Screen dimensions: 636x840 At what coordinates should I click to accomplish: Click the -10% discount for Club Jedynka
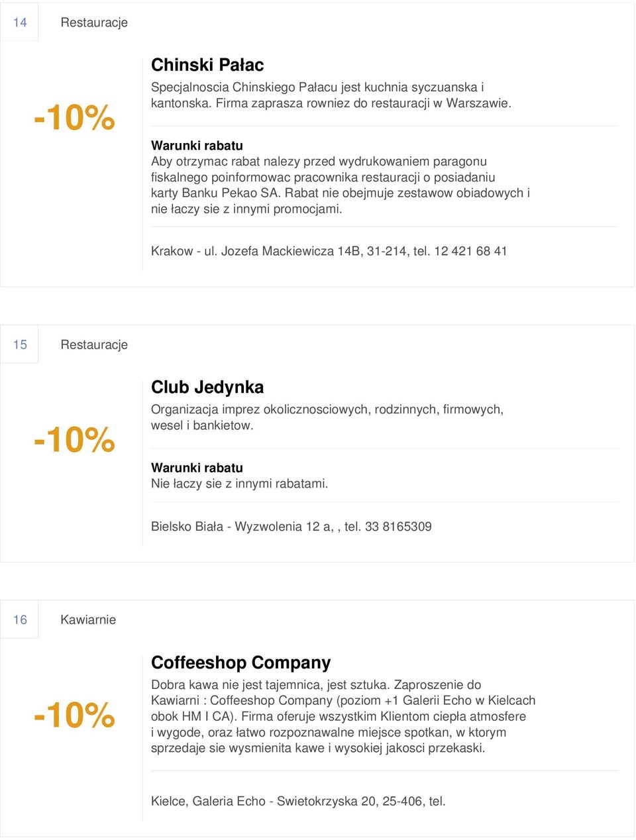[75, 440]
